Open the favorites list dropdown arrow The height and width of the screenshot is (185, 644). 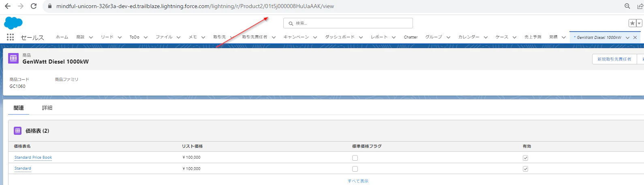pyautogui.click(x=639, y=23)
